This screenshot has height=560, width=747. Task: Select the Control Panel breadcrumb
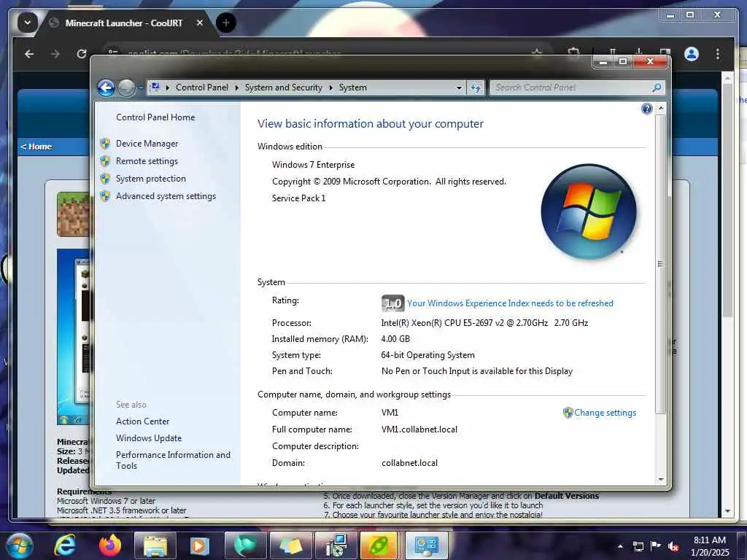pos(201,87)
